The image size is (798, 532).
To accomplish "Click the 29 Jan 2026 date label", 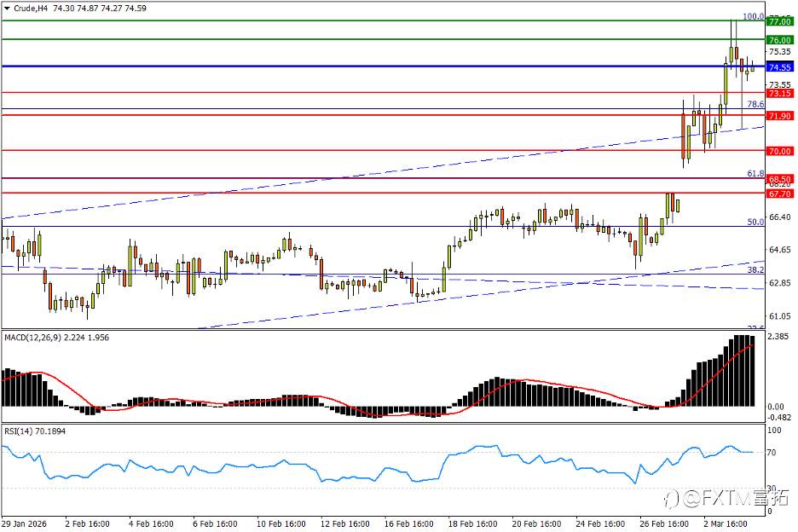I will pos(24,523).
